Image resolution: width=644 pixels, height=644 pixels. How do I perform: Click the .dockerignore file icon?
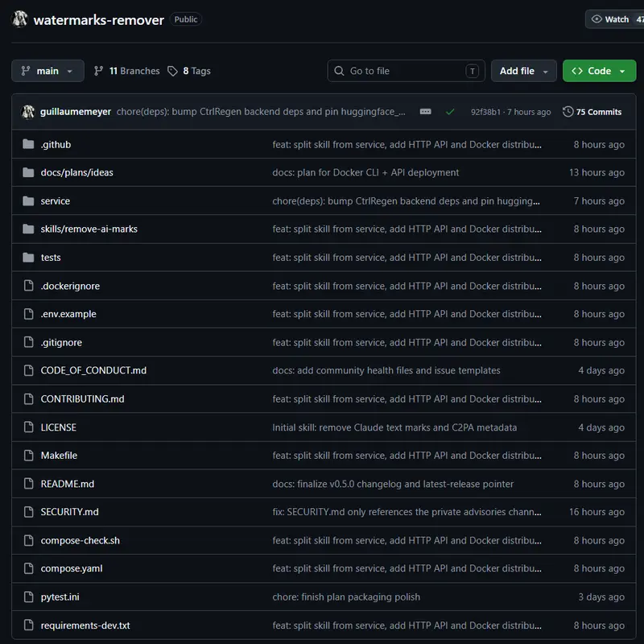coord(28,286)
